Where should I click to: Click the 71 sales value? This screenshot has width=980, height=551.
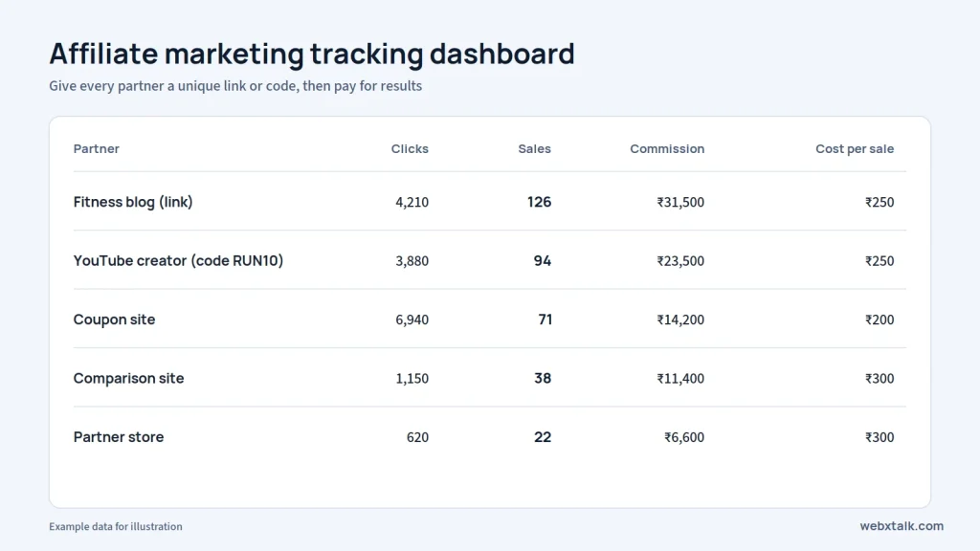(545, 320)
